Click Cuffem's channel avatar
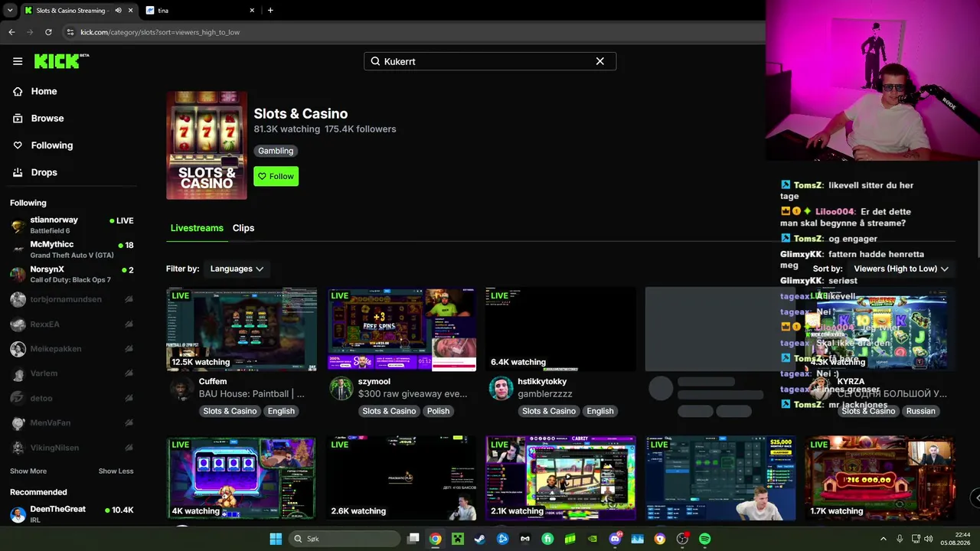Screen dimensions: 980x551 (181, 388)
